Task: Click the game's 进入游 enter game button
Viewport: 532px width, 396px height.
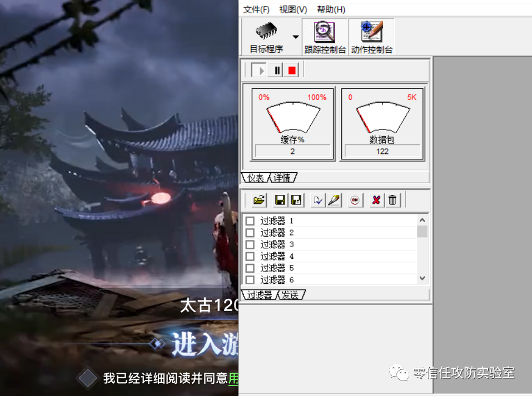Action: tap(205, 344)
